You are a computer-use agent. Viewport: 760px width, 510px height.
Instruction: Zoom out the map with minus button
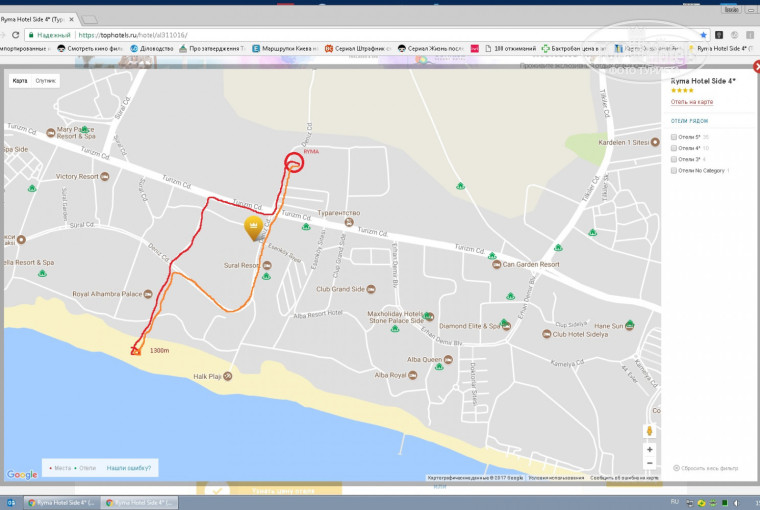coord(649,463)
